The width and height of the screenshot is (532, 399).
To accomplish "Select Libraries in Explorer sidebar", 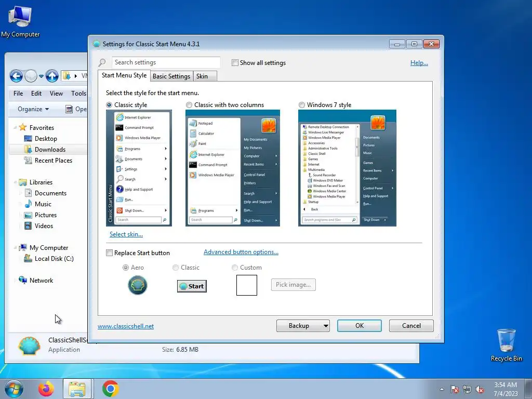I will (41, 182).
